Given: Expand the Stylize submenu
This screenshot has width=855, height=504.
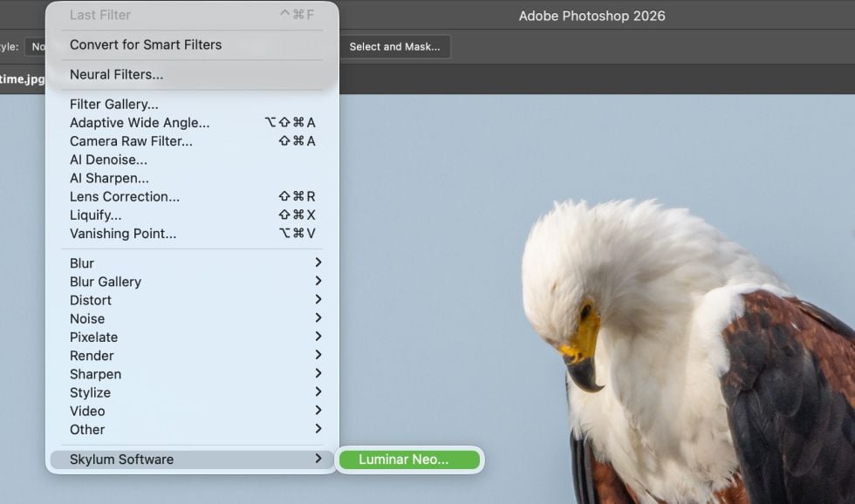Looking at the screenshot, I should click(192, 393).
